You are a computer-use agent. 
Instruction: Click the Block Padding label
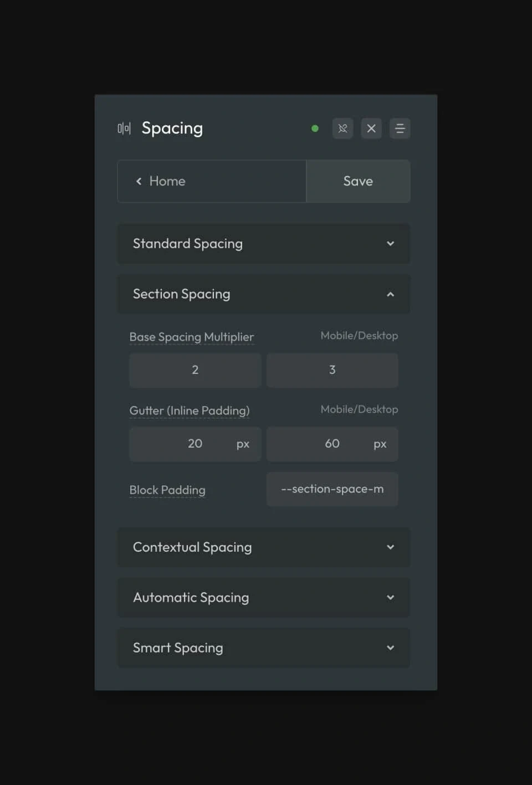167,490
